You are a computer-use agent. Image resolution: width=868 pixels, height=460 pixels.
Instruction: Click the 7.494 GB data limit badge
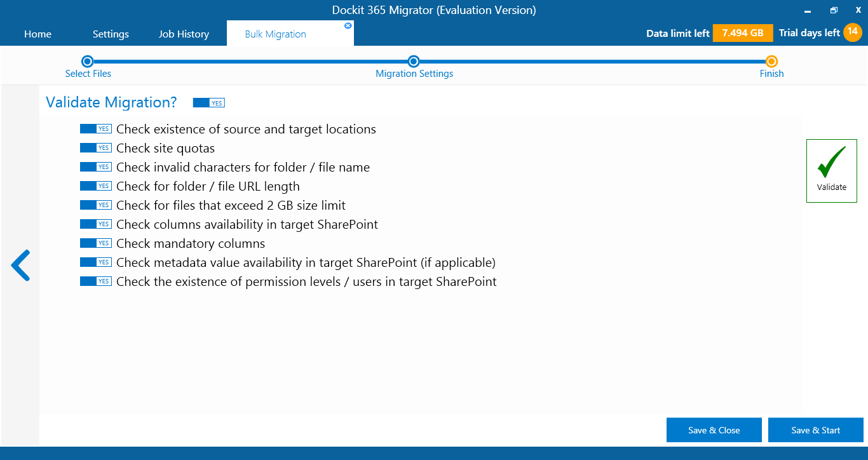tap(743, 33)
